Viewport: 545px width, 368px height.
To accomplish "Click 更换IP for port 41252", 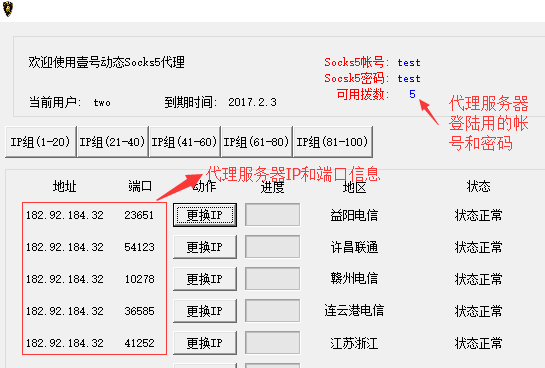I will 205,343.
